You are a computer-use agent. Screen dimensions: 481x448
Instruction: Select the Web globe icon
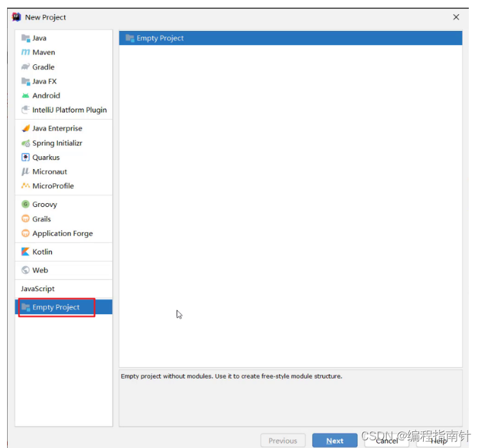tap(26, 270)
